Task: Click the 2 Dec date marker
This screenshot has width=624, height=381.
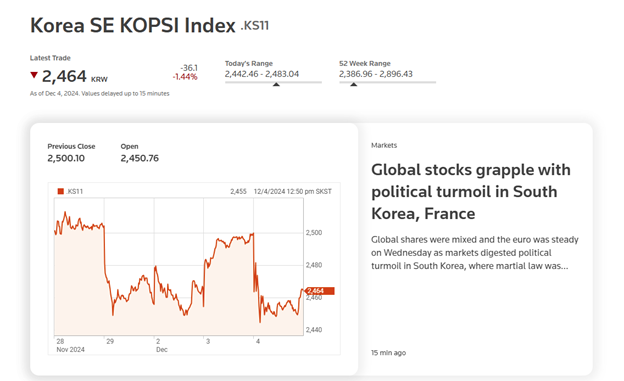Action: (161, 345)
